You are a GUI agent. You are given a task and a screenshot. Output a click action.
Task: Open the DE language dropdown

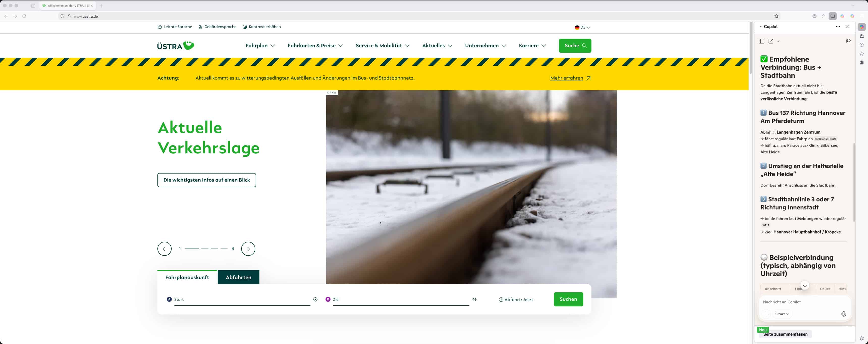tap(583, 27)
